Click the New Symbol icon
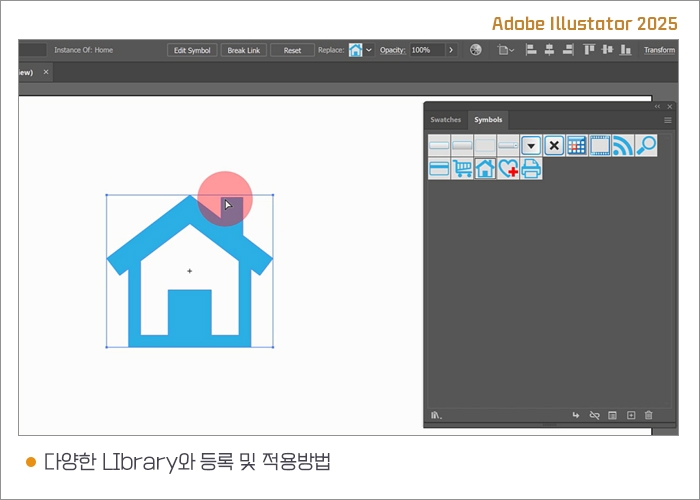700x500 pixels. click(631, 415)
